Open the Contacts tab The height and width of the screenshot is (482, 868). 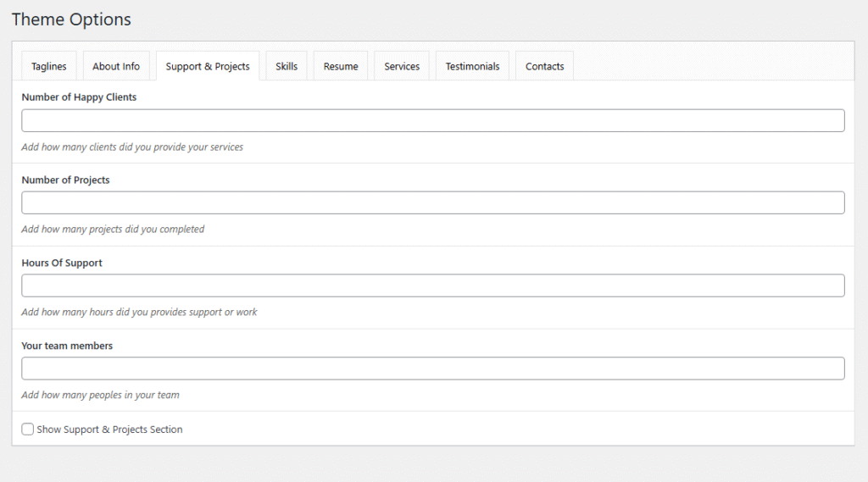click(545, 66)
